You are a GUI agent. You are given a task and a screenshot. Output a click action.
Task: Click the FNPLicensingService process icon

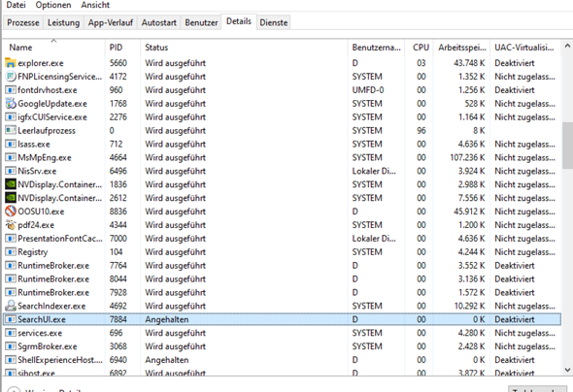pyautogui.click(x=11, y=77)
